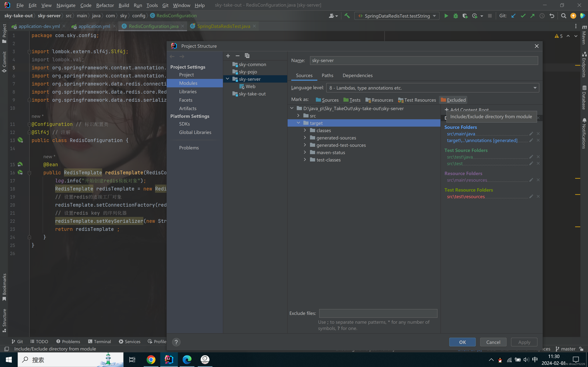Expand the src folder node
Viewport: 588px width, 367px height.
coord(298,116)
